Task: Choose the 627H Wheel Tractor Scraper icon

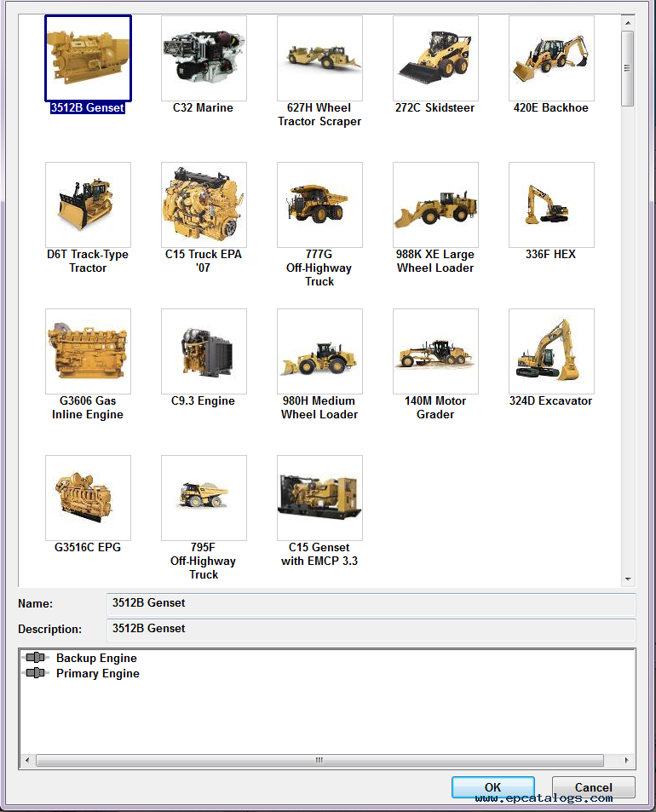Action: coord(319,59)
